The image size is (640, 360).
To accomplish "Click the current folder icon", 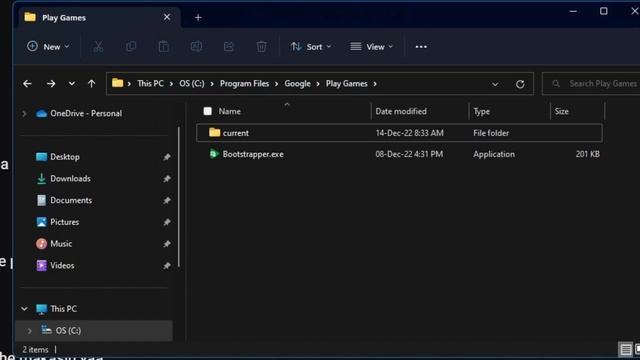I will [214, 132].
